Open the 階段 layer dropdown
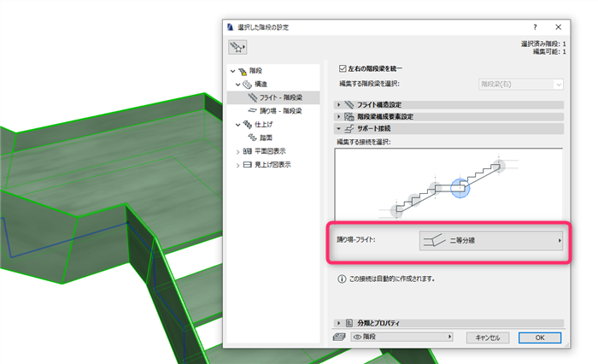Screen dimensions: 598x364 point(402,337)
